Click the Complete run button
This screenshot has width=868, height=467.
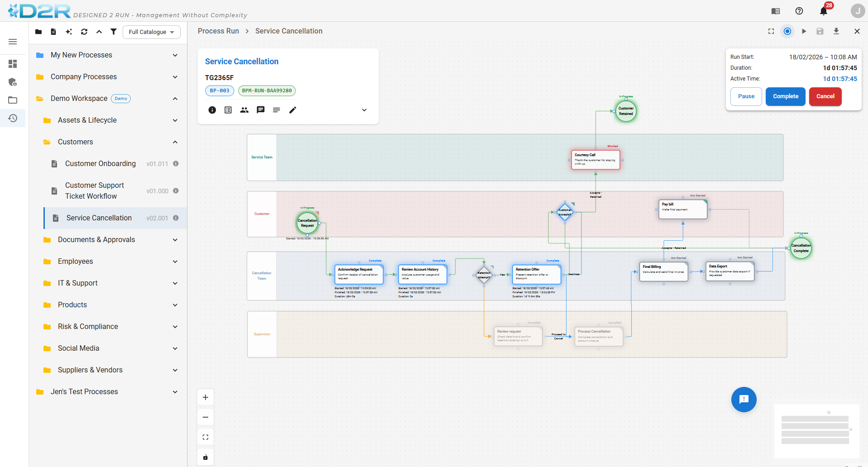tap(786, 96)
